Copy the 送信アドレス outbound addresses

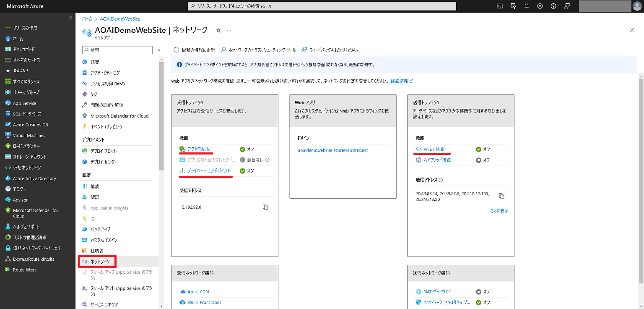point(501,196)
